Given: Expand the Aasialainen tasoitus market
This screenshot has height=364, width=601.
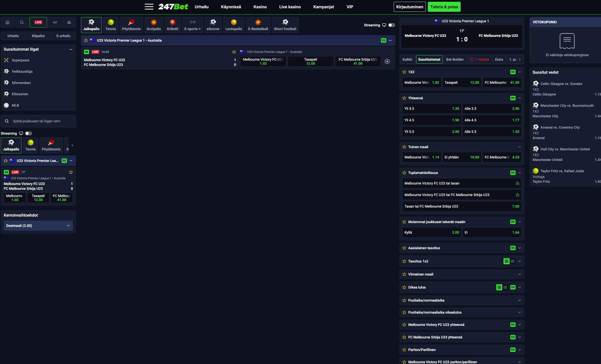Looking at the screenshot, I should 520,248.
